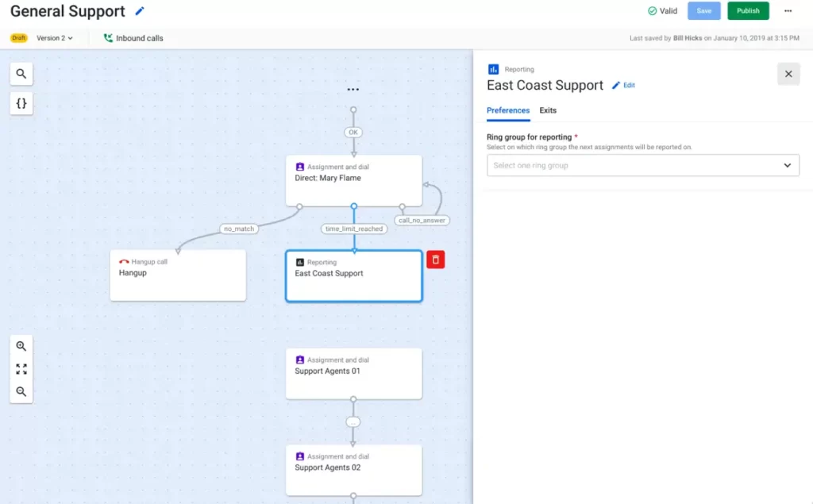
Task: Switch to the Exits tab
Action: click(548, 110)
